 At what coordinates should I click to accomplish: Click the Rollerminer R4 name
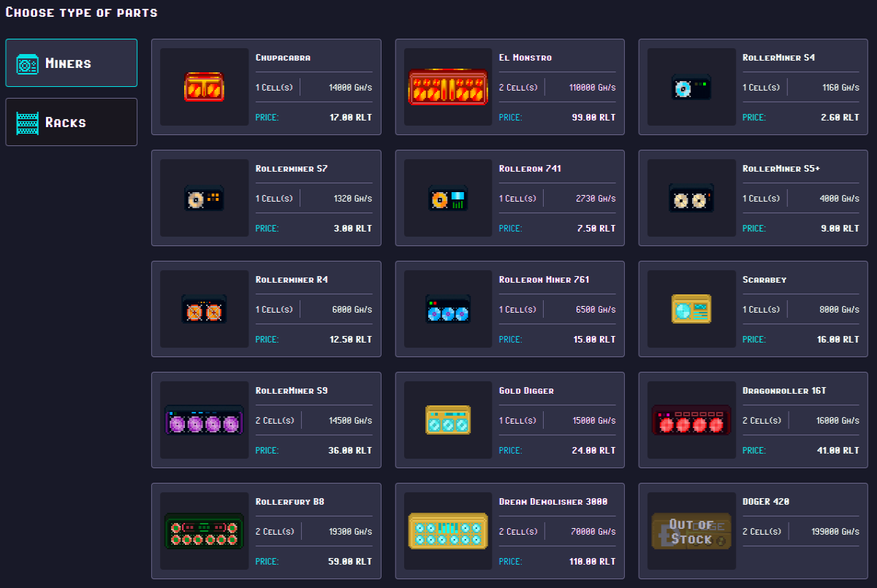click(292, 280)
